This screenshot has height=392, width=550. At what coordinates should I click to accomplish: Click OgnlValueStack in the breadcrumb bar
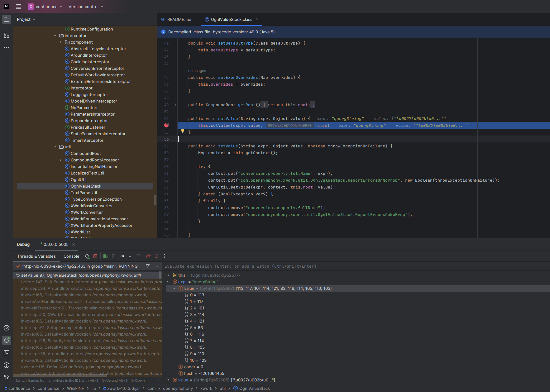tap(252, 388)
